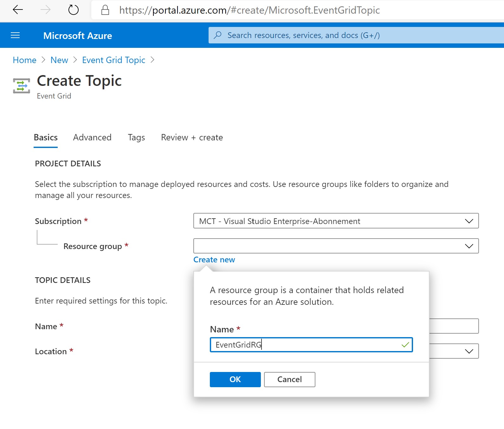This screenshot has width=504, height=429.
Task: Open the Tags tab
Action: [136, 138]
